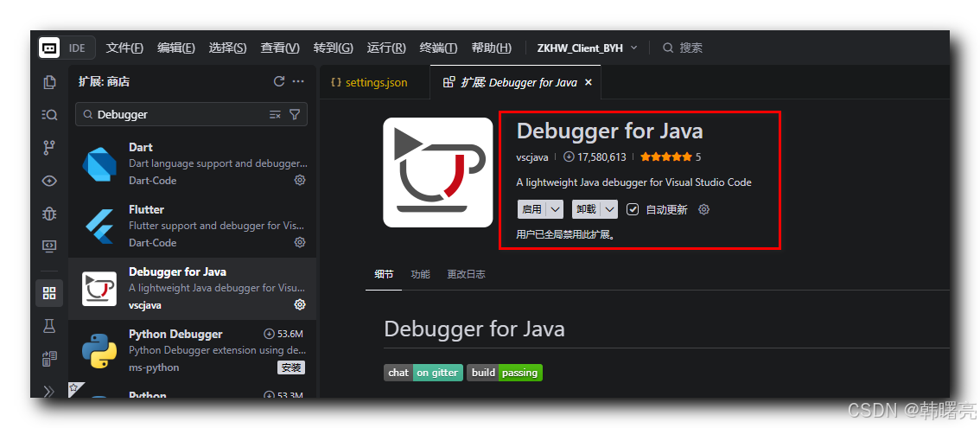Viewport: 980px width, 428px height.
Task: Open the ZKHW_Client_BYH project dropdown
Action: [587, 48]
